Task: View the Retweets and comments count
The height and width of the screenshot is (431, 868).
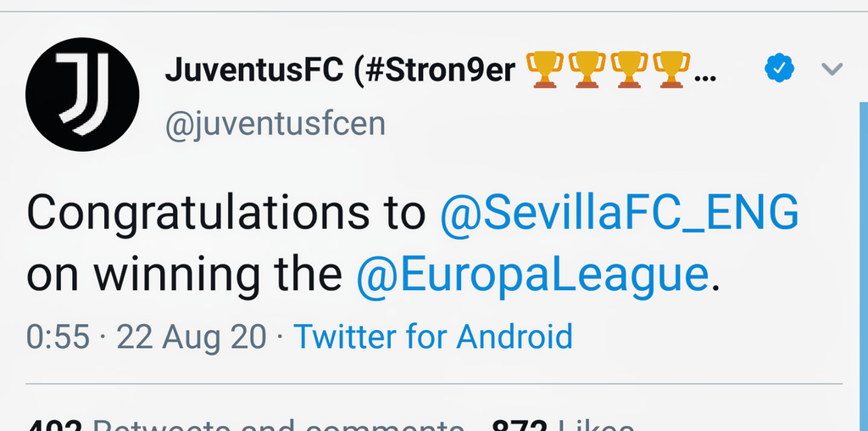Action: pyautogui.click(x=245, y=425)
